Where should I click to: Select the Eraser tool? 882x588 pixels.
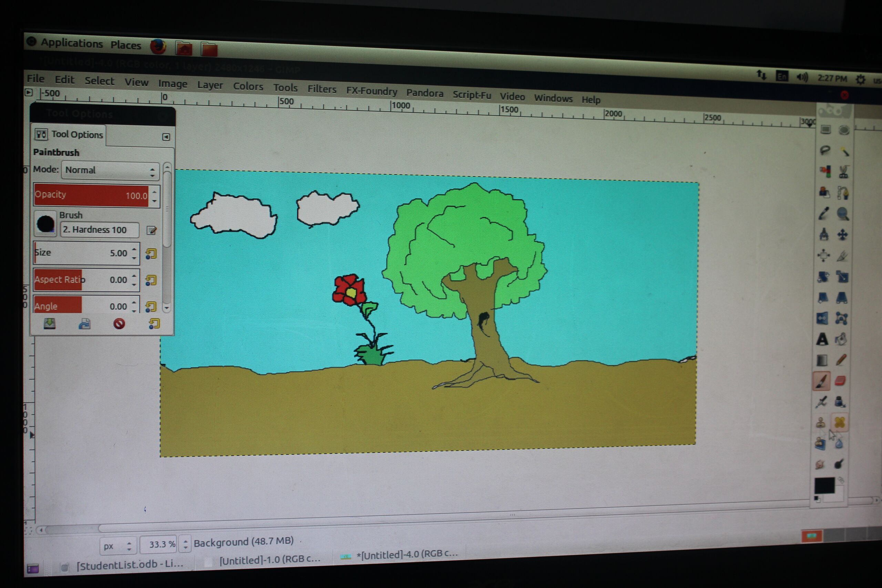(x=840, y=381)
